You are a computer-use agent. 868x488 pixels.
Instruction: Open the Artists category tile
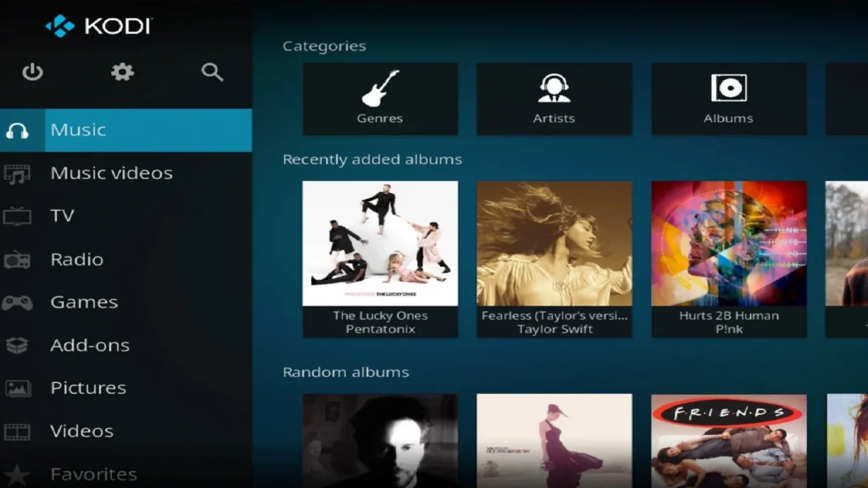554,99
